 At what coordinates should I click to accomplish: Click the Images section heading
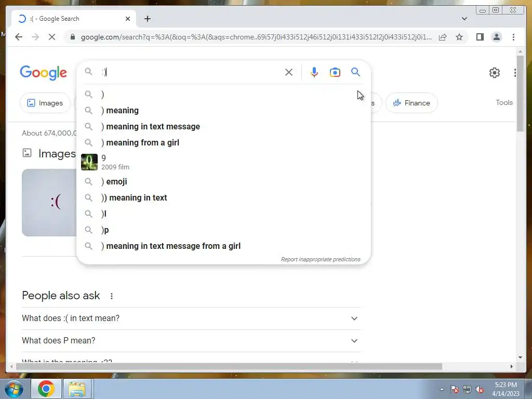57,153
